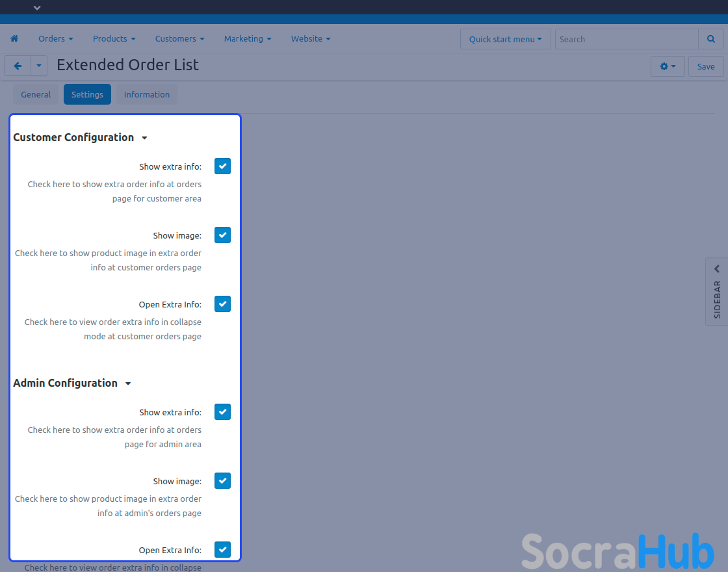Click the chevron at top bar
Viewport: 728px width, 572px height.
37,8
